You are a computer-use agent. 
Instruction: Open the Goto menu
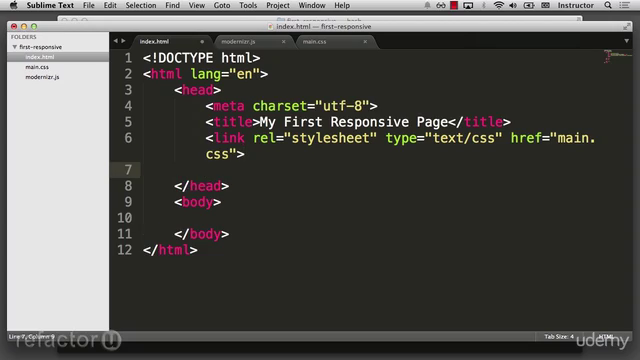point(222,5)
